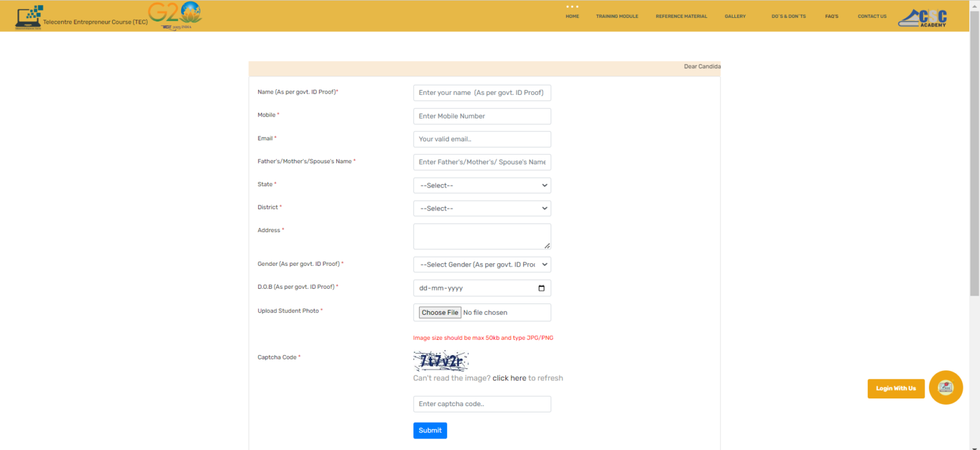Open the District dropdown
Screen dimensions: 980x450
point(482,208)
